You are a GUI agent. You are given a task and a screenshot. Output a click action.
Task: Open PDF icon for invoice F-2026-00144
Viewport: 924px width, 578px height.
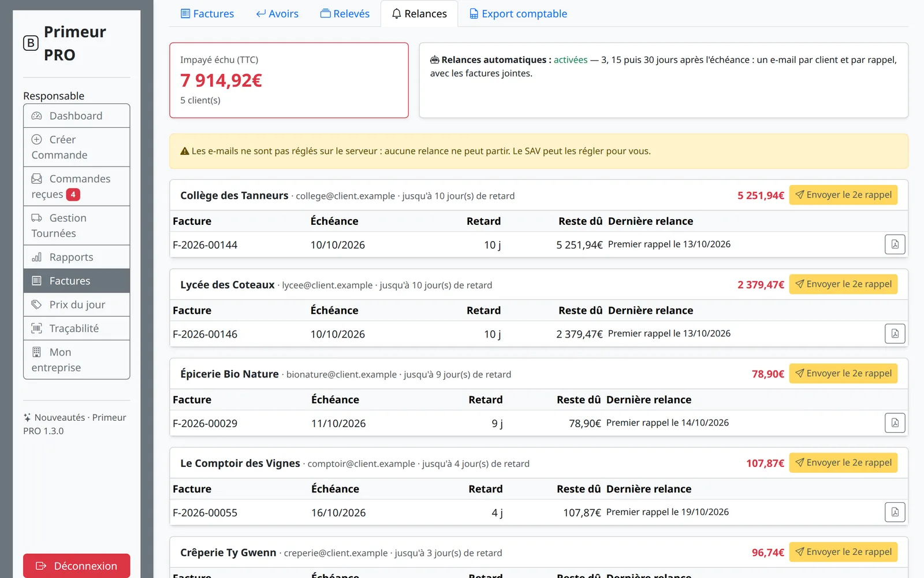pos(895,244)
